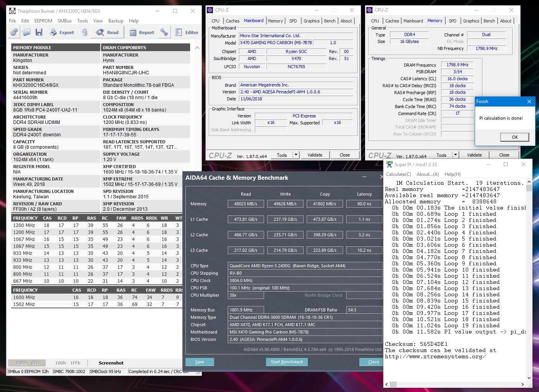Screen dimensions: 539x392
Task: Switch to Bench tab in Mainboard CPU-Z window
Action: pyautogui.click(x=330, y=21)
